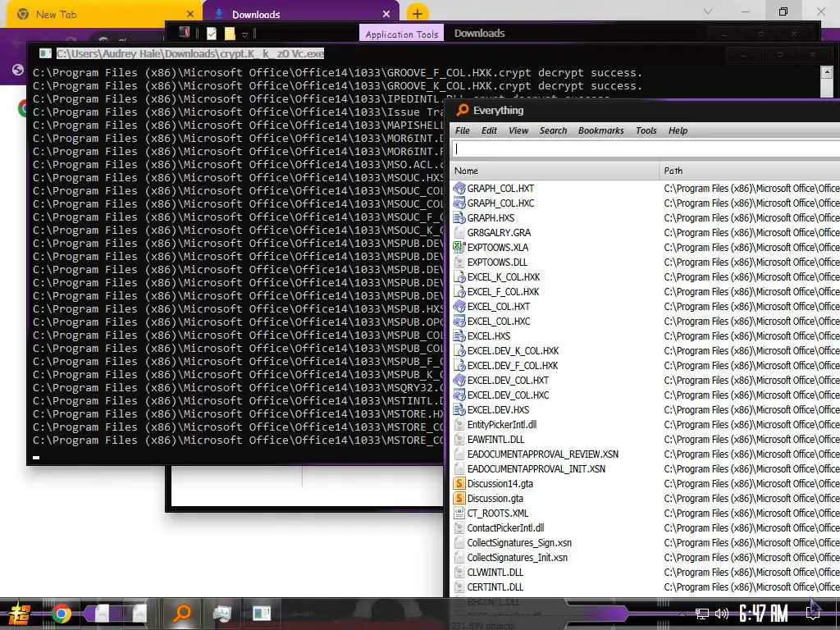
Task: Select the EXCEL.DEV_F_COL.HXK row
Action: point(645,365)
